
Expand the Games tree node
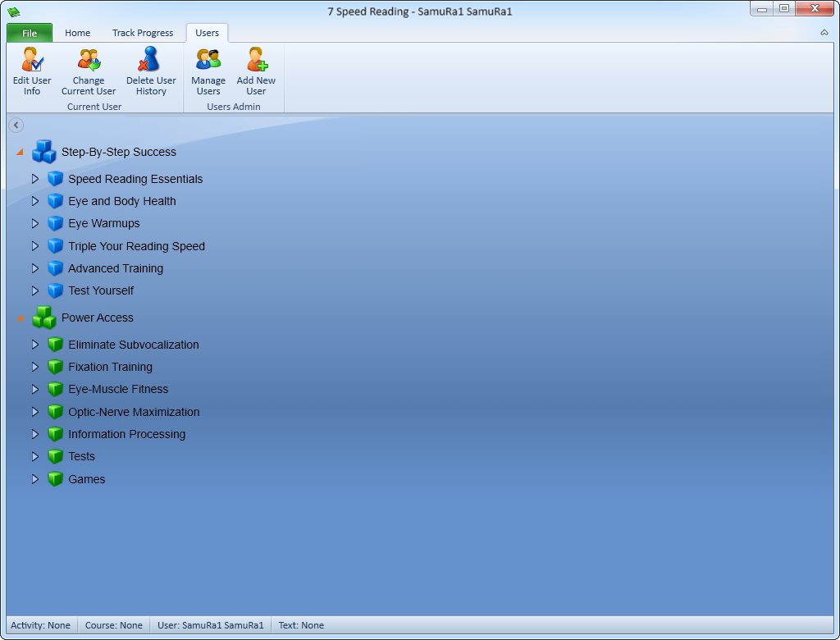click(x=34, y=478)
